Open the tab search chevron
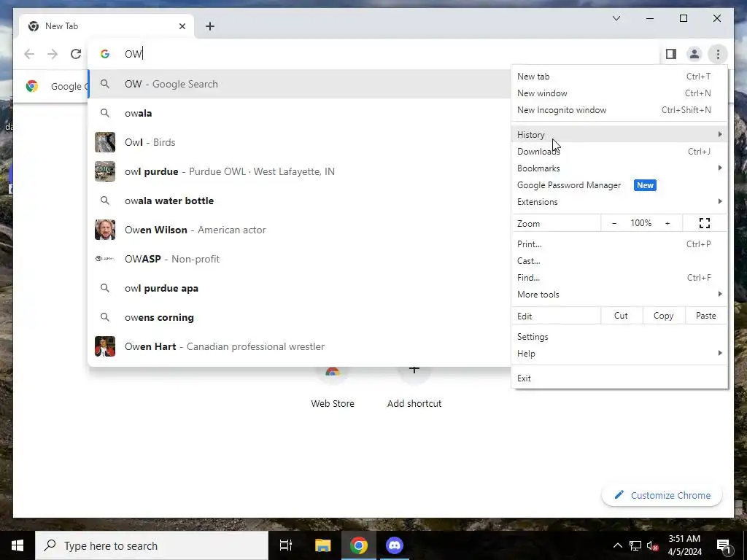747x560 pixels. (x=616, y=18)
